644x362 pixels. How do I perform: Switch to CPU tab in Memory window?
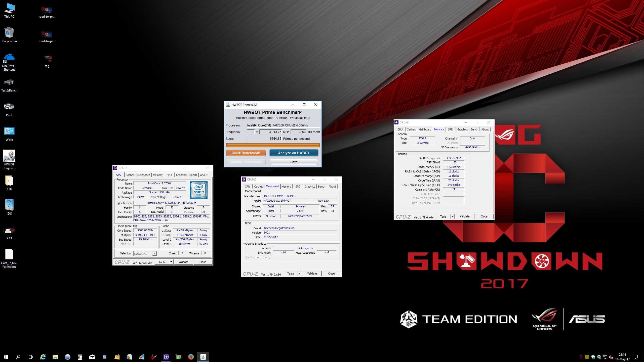pyautogui.click(x=400, y=129)
